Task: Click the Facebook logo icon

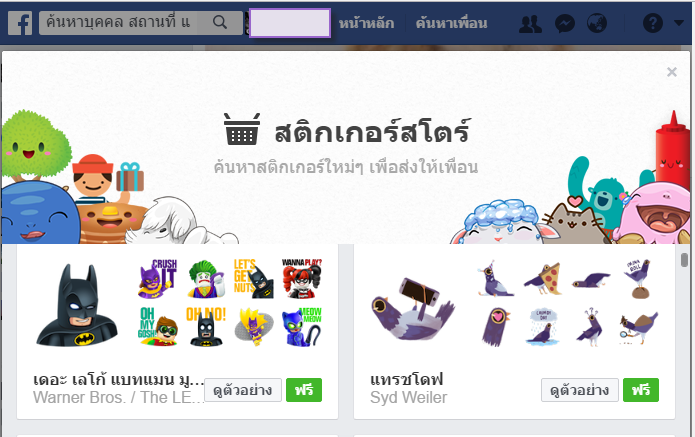Action: point(20,23)
